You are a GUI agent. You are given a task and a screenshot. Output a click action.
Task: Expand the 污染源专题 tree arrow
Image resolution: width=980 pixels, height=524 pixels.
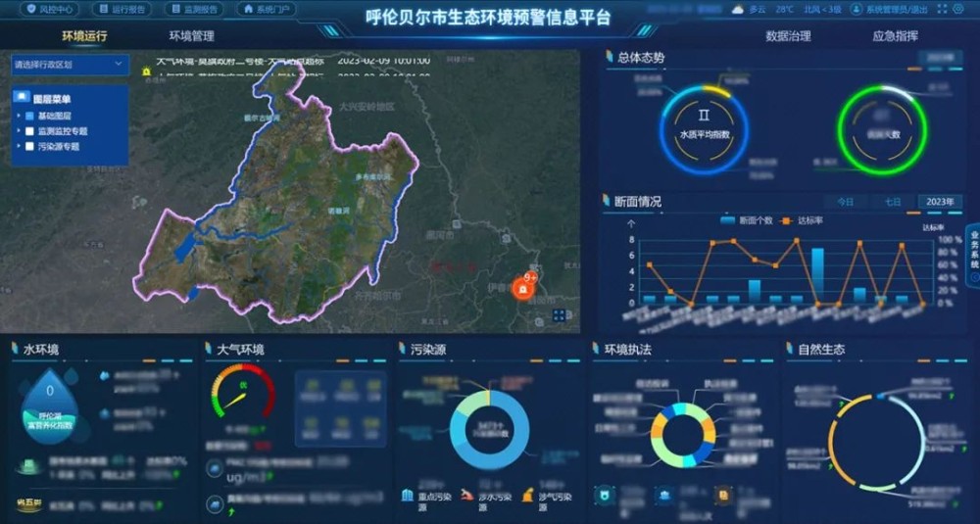tap(19, 146)
